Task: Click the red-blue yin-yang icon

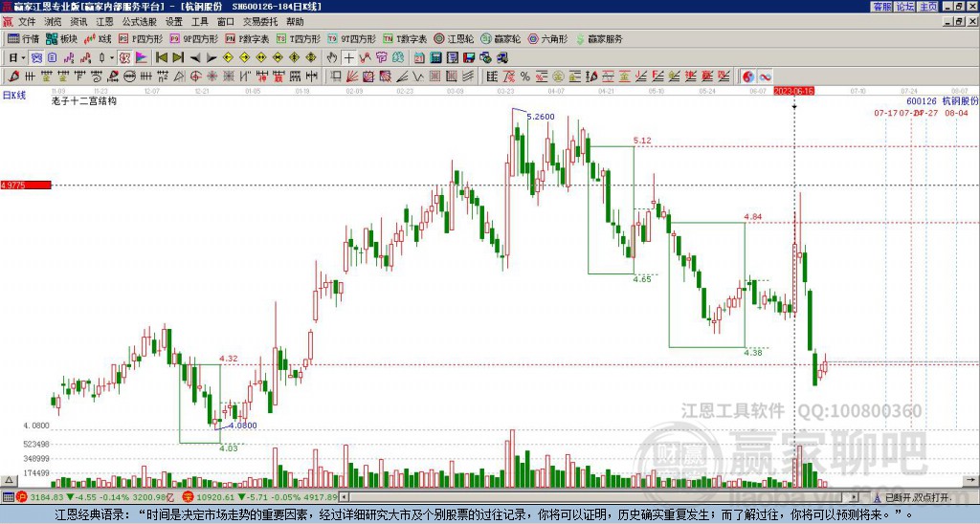Action: click(748, 76)
